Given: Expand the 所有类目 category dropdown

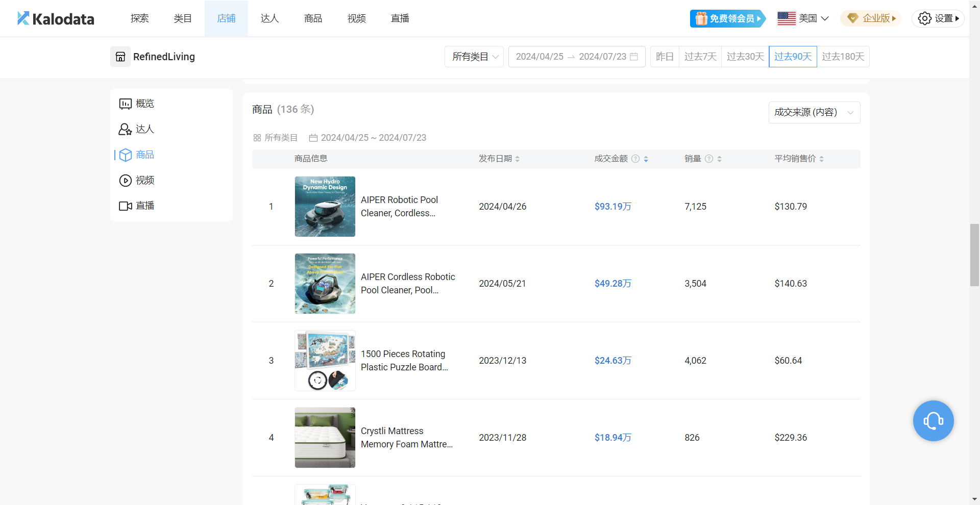Looking at the screenshot, I should [x=474, y=57].
